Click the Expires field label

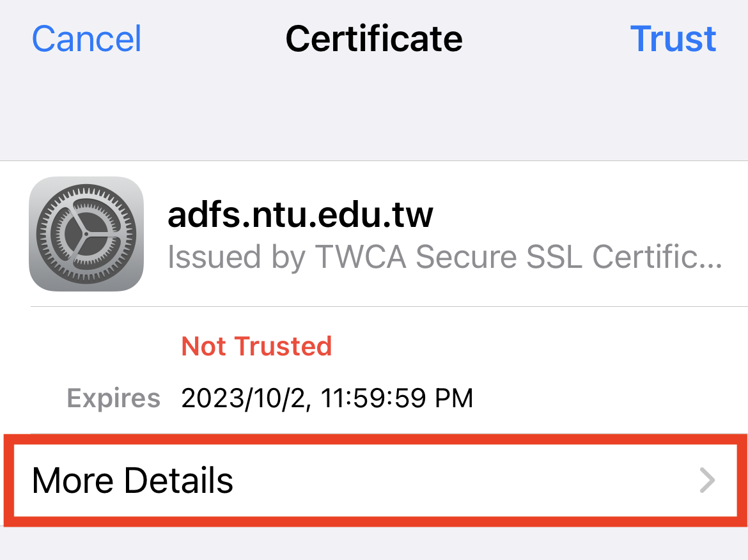pyautogui.click(x=114, y=398)
